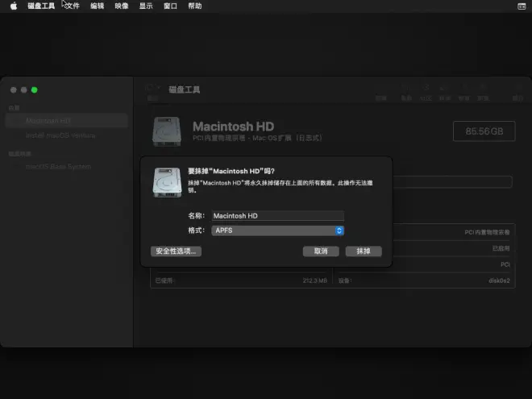Click the 卸载 unmount toolbar button

pyautogui.click(x=483, y=93)
